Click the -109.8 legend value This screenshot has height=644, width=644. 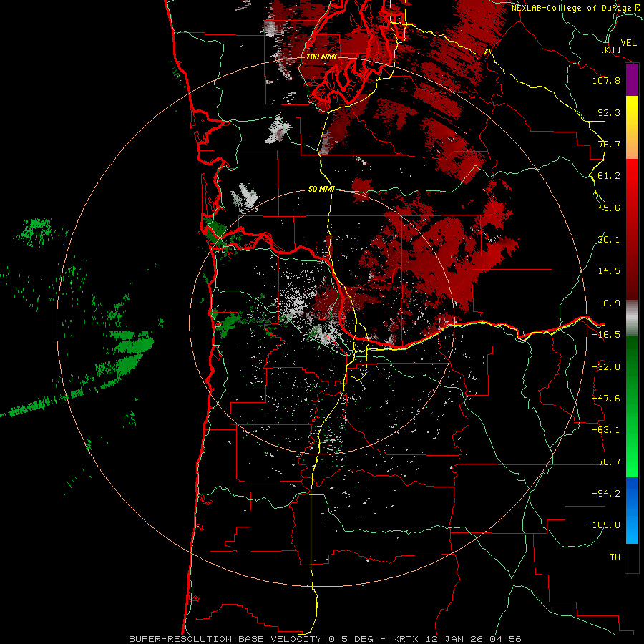point(603,525)
